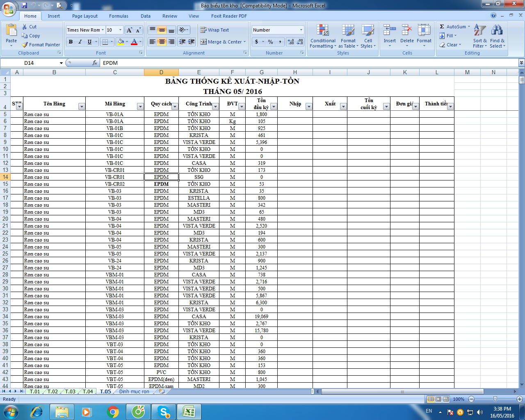Click the Merge & Center icon
The width and height of the screenshot is (525, 420).
[x=203, y=42]
